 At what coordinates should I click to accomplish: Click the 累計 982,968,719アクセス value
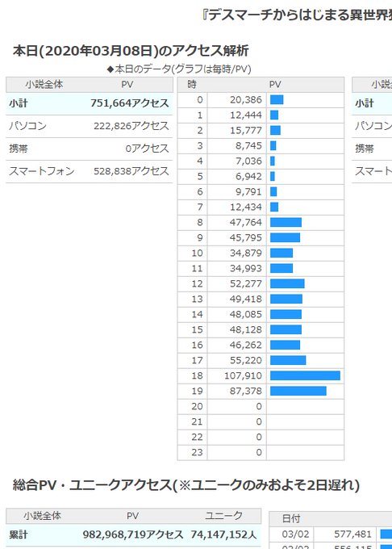[133, 534]
